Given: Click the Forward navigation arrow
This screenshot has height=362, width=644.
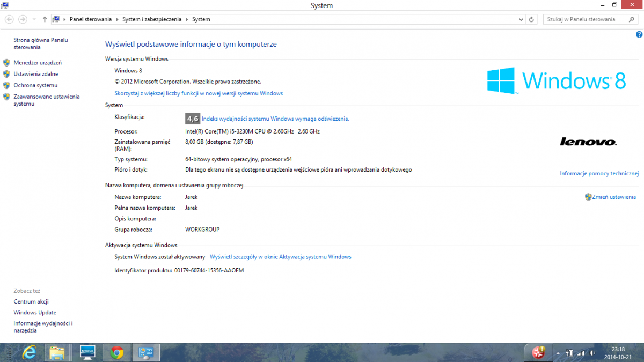Looking at the screenshot, I should pyautogui.click(x=23, y=19).
